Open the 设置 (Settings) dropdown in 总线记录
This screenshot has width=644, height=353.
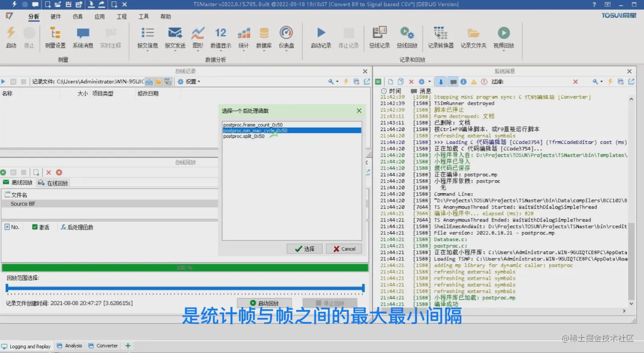click(x=189, y=81)
